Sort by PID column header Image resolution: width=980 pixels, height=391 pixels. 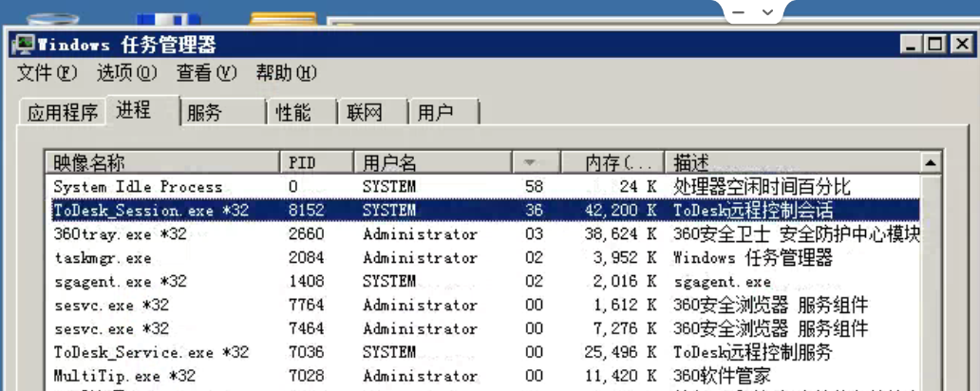316,163
